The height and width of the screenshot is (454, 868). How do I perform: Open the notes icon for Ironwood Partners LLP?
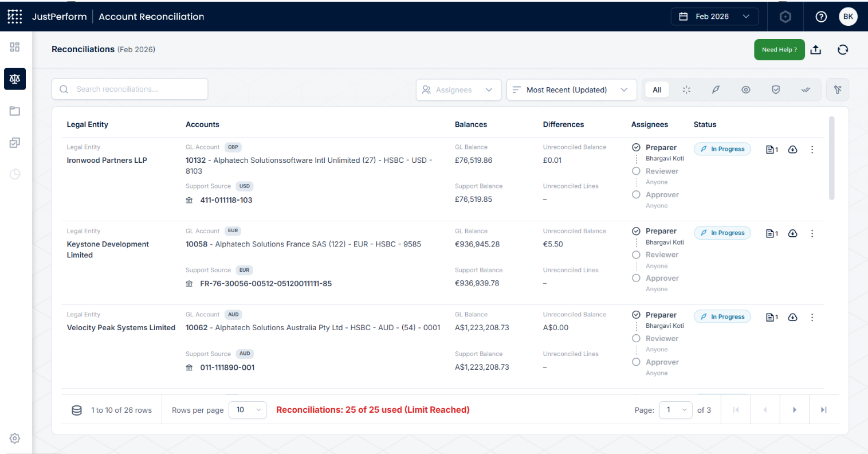(772, 150)
